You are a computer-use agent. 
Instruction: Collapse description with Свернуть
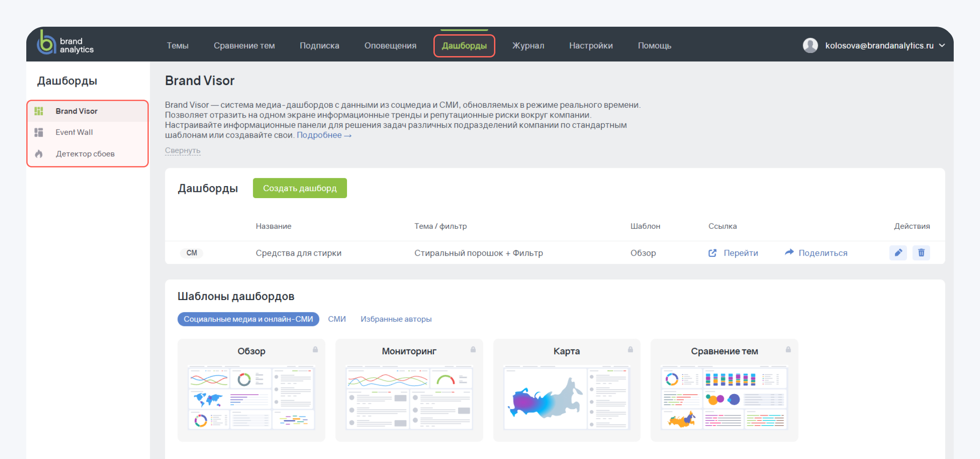click(183, 150)
